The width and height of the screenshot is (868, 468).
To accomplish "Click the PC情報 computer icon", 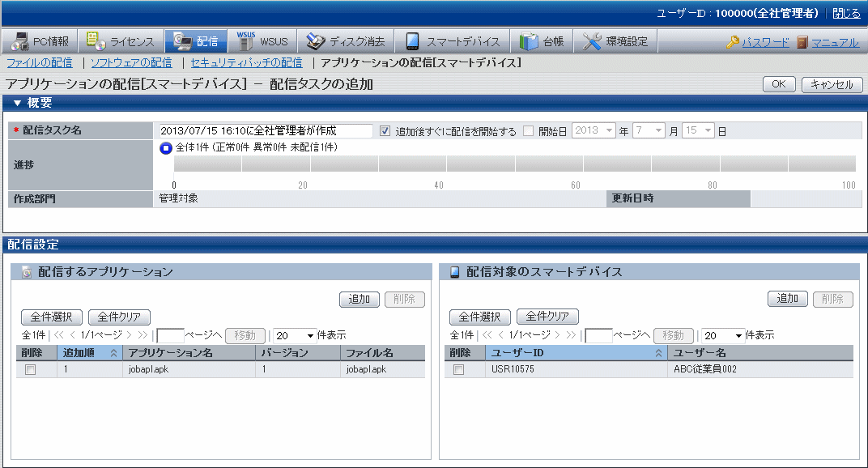I will pos(19,41).
